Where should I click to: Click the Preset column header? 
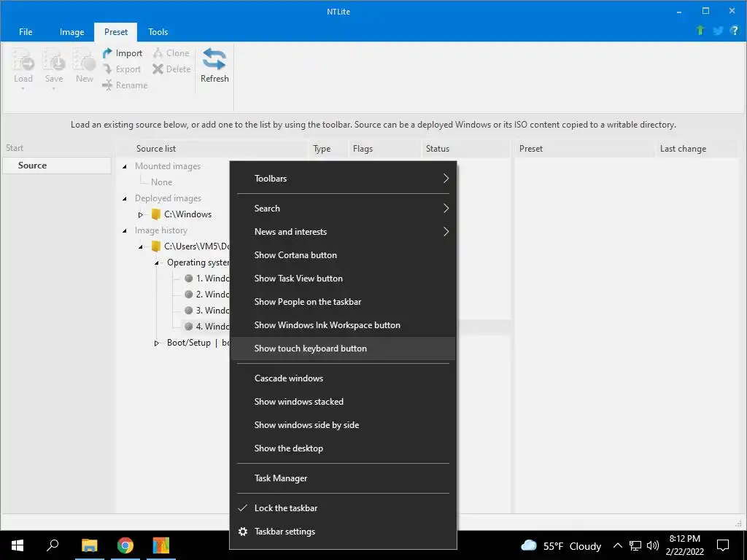click(x=584, y=149)
